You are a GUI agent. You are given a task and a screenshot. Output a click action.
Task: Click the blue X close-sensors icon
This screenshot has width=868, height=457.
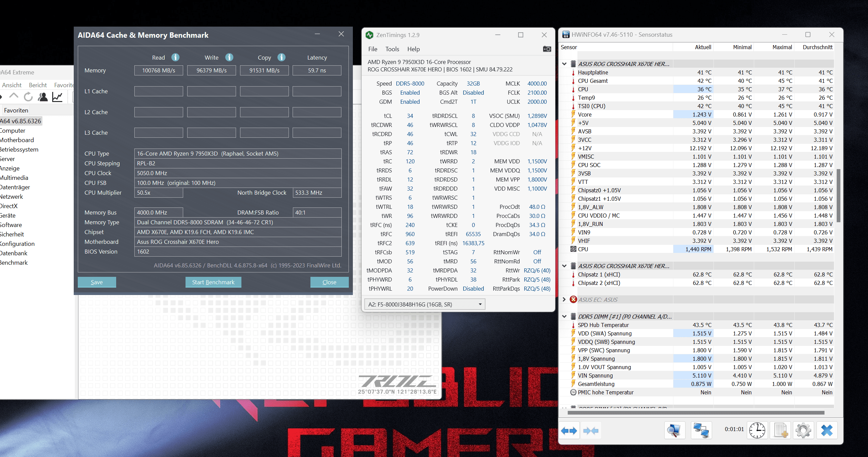click(x=827, y=430)
